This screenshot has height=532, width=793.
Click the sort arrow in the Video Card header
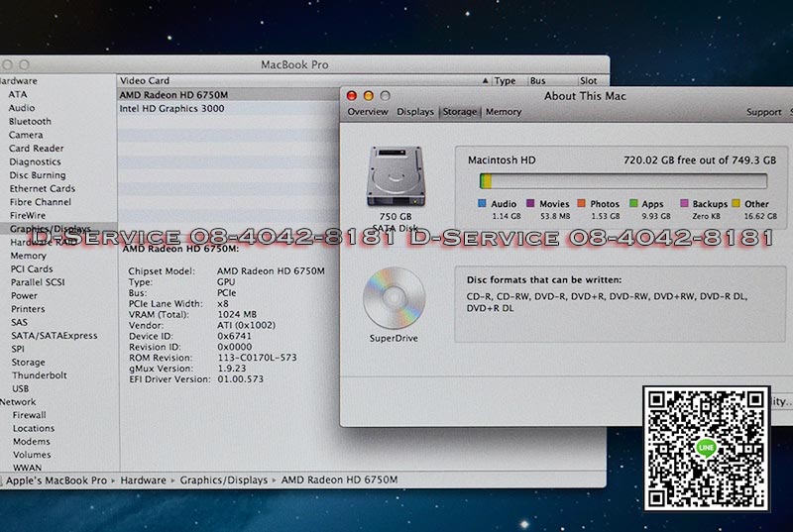coord(485,80)
